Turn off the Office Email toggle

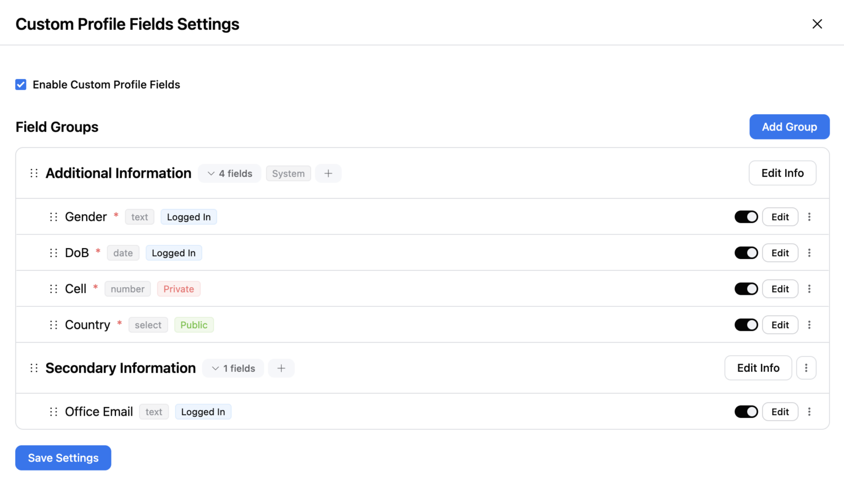[x=746, y=411]
